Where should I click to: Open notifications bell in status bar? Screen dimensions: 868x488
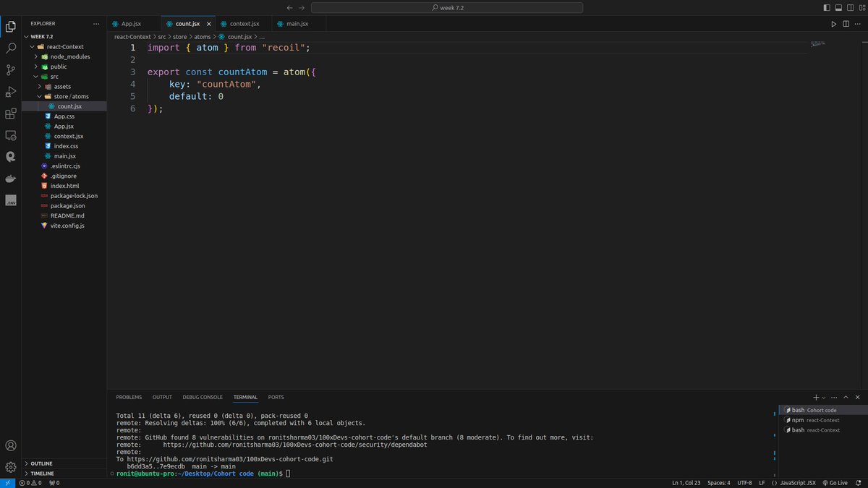859,483
